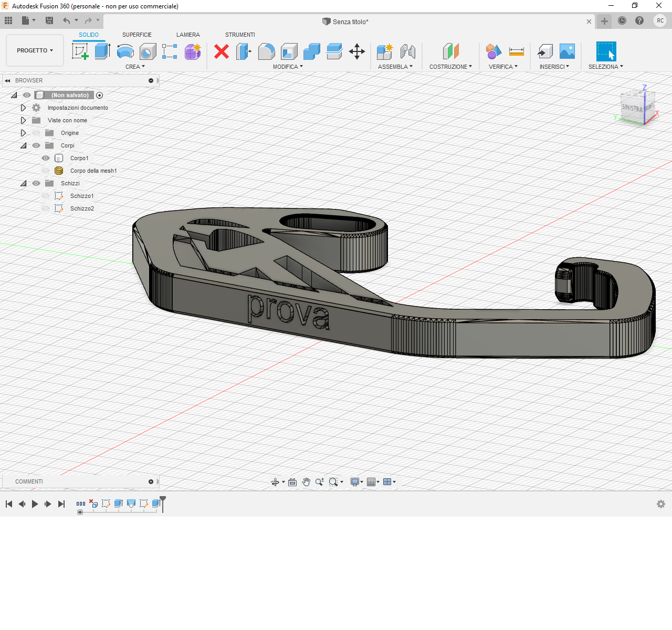Click the red Delete X icon

222,51
